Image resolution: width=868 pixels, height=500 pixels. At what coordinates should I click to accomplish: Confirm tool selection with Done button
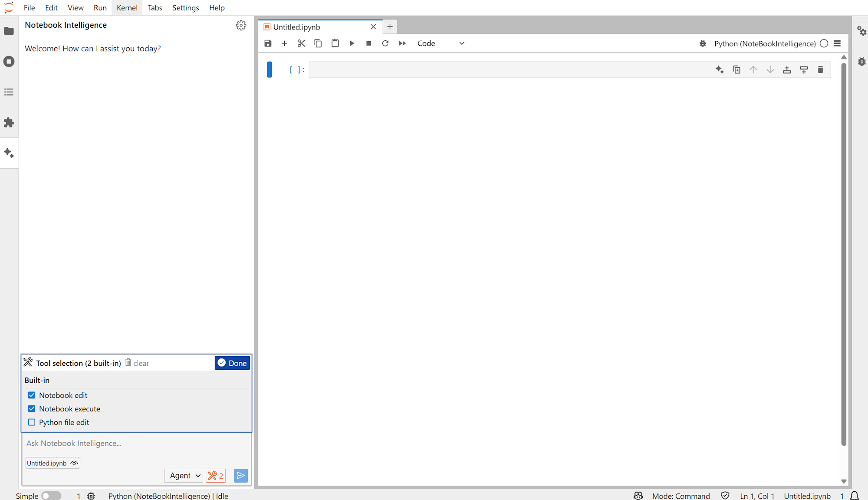point(232,363)
